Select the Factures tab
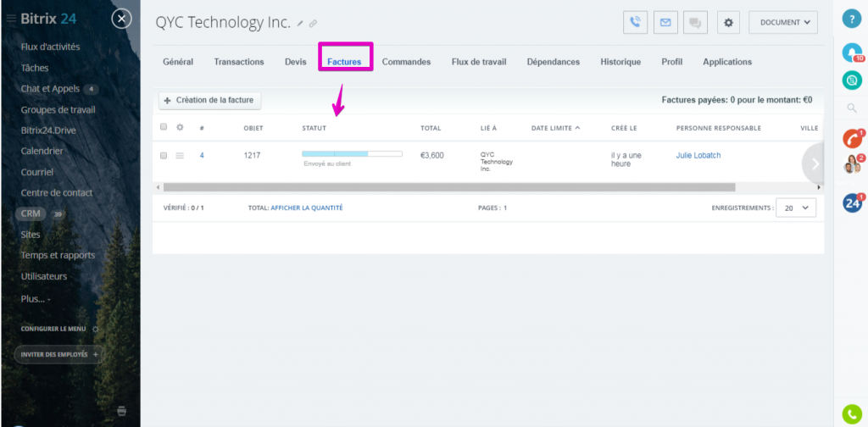This screenshot has width=868, height=427. pyautogui.click(x=344, y=62)
